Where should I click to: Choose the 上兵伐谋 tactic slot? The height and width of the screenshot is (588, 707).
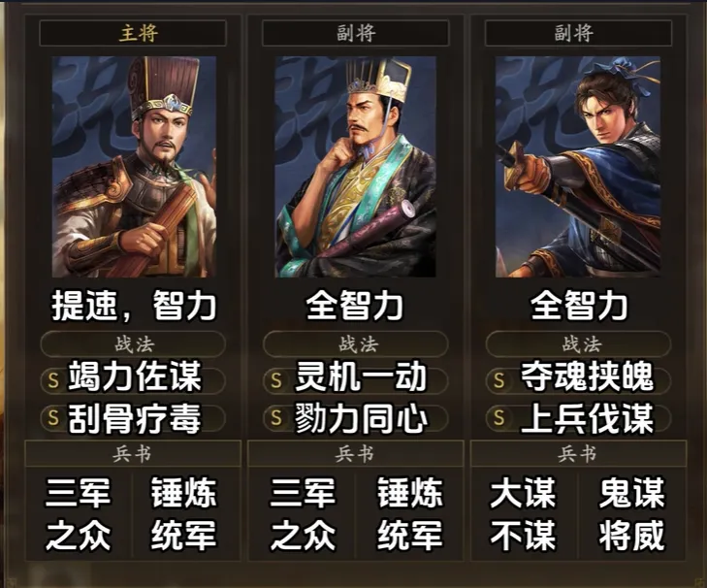(578, 418)
